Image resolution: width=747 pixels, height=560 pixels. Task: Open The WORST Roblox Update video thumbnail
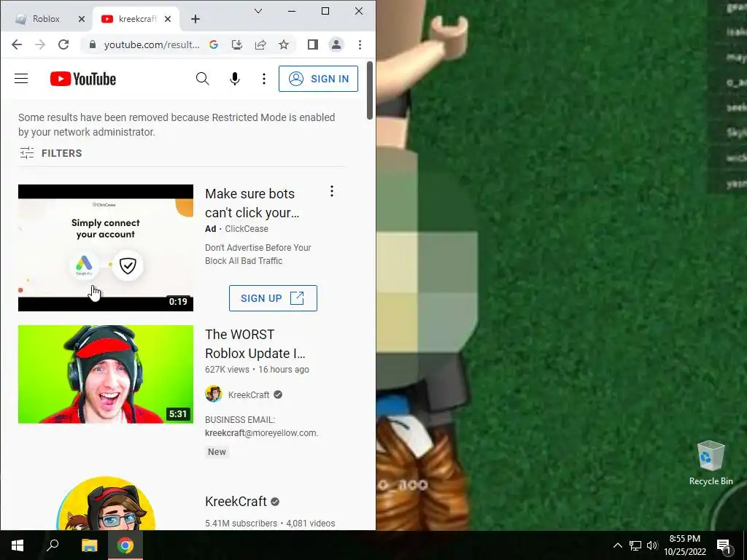click(x=106, y=374)
